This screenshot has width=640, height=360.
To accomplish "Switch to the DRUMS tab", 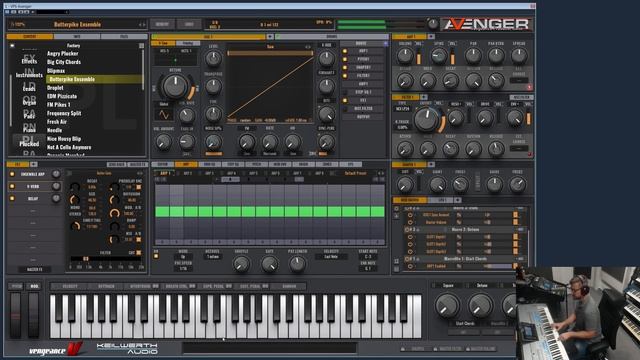I will pos(332,37).
